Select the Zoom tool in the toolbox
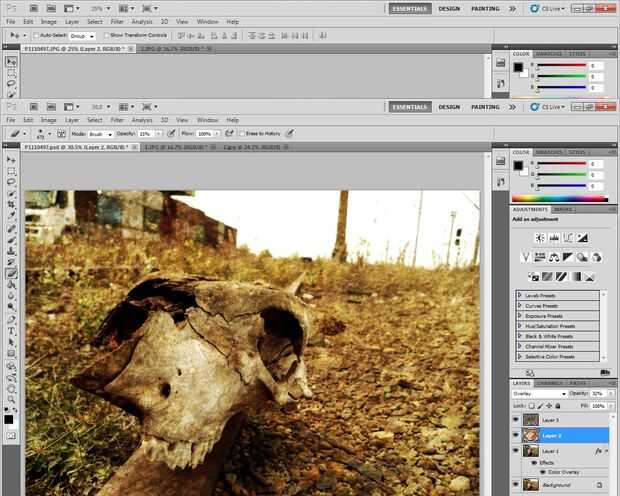620x496 pixels. [x=11, y=399]
